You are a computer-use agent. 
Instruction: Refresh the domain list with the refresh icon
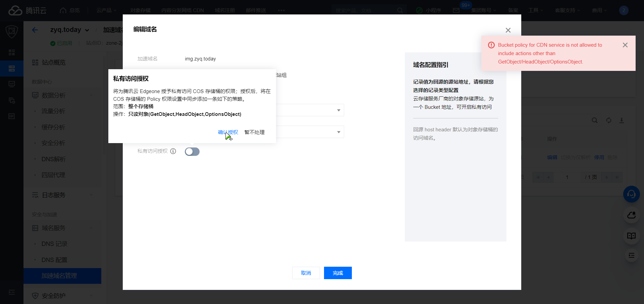[609, 120]
